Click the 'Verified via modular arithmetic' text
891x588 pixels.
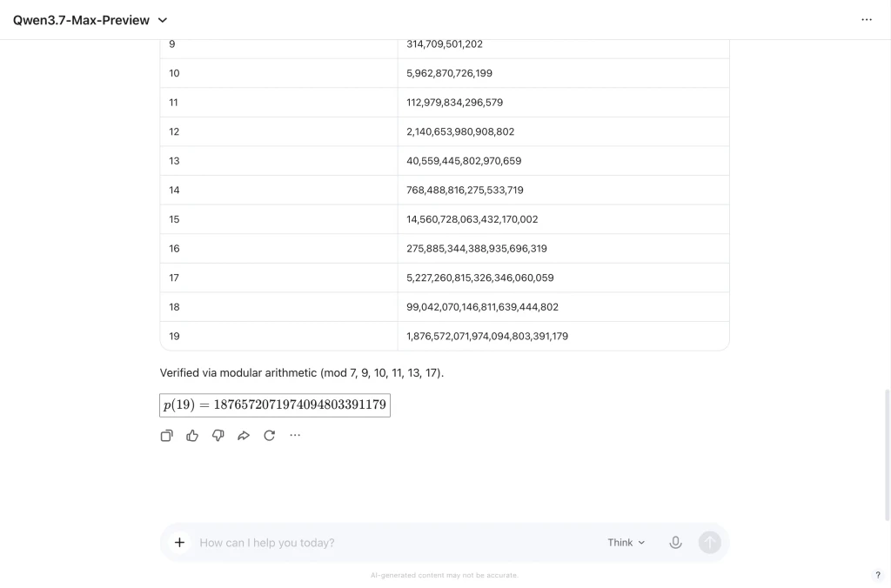pyautogui.click(x=238, y=372)
